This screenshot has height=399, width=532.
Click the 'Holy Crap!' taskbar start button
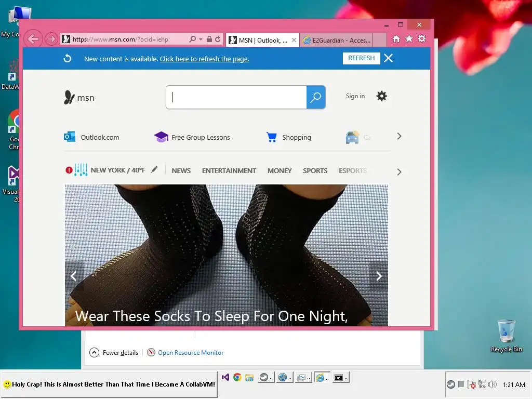109,384
